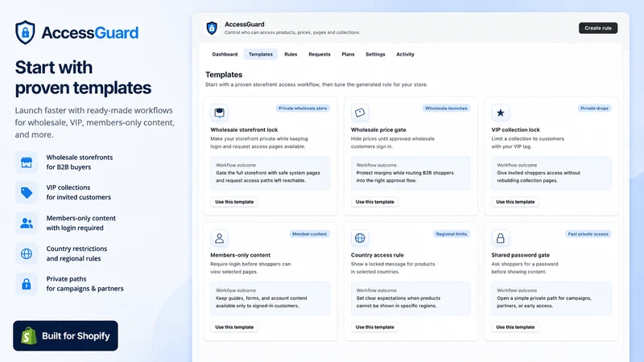Screen dimensions: 644x362
Task: Use the Country access rule template
Action: [374, 327]
